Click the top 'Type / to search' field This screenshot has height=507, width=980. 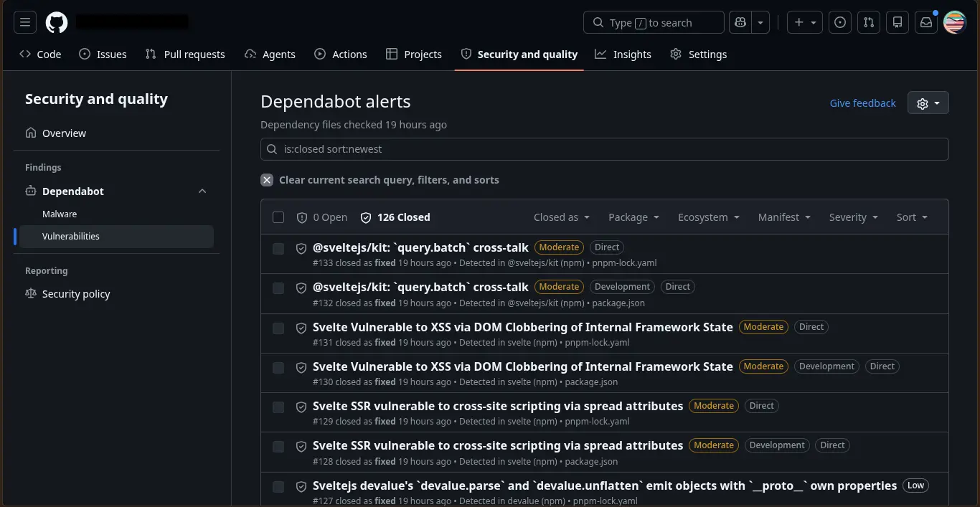coord(654,22)
